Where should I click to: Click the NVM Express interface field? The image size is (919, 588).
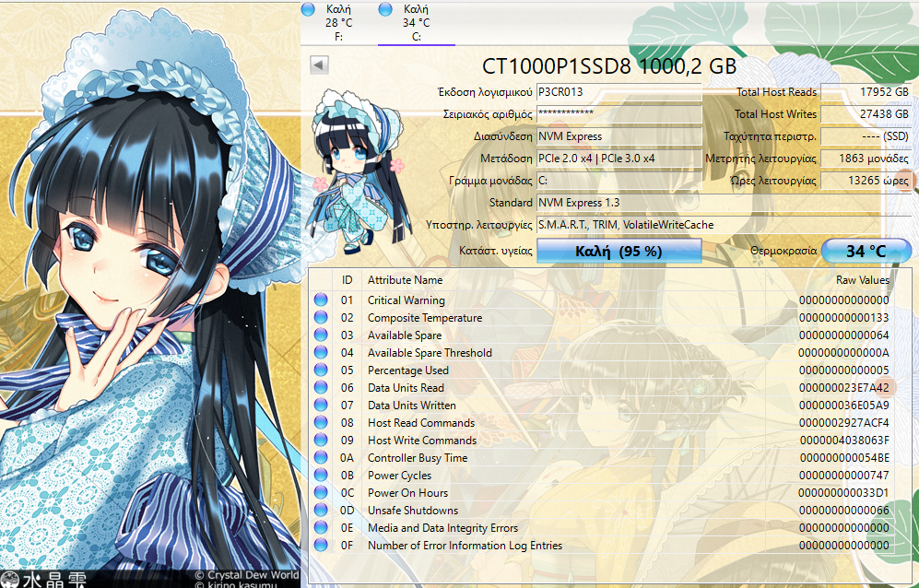click(x=619, y=136)
